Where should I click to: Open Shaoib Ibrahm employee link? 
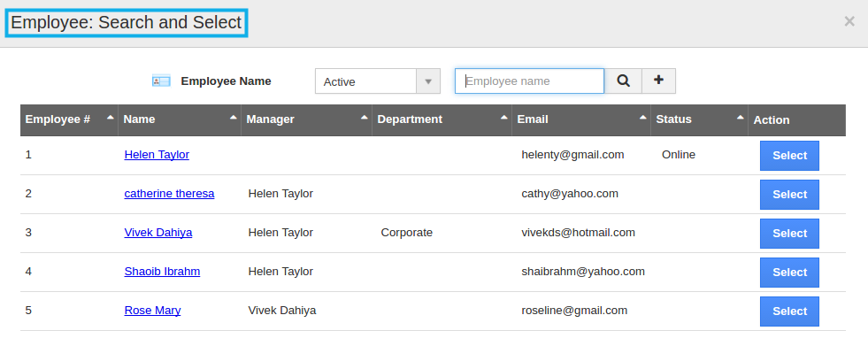point(162,272)
